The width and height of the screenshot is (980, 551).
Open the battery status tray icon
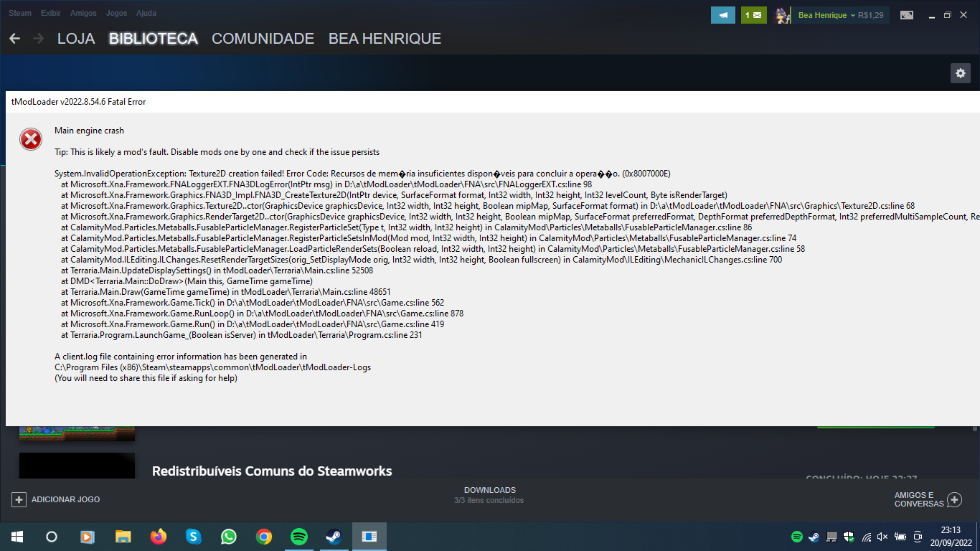tap(900, 537)
